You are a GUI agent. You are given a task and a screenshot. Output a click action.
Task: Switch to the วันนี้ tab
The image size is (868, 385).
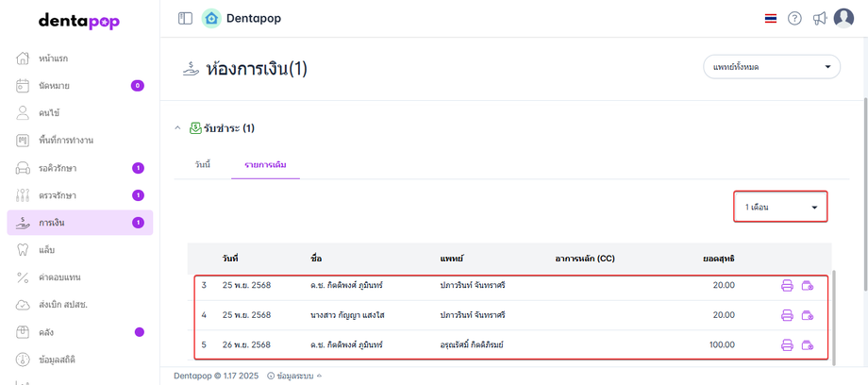tap(203, 165)
